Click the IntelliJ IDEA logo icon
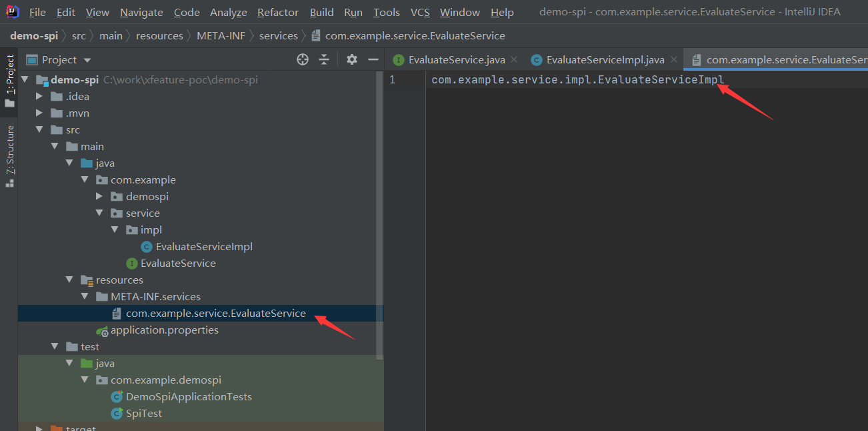 (12, 12)
